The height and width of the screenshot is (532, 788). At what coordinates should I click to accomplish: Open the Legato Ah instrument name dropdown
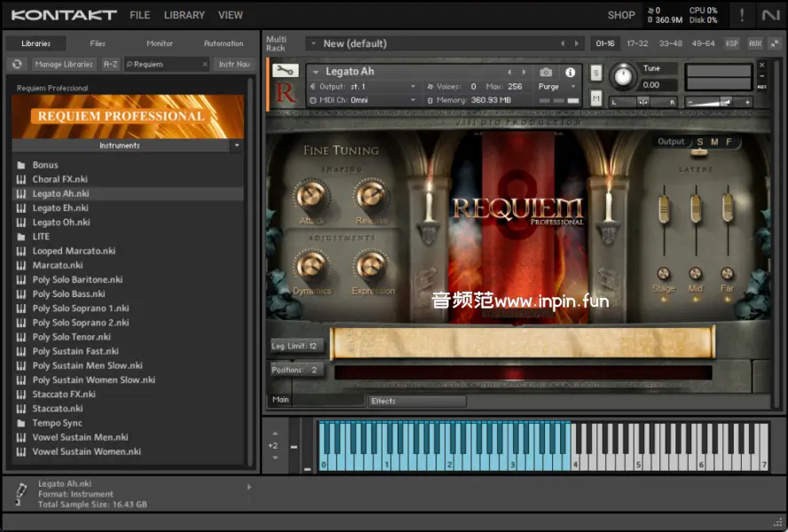(316, 72)
